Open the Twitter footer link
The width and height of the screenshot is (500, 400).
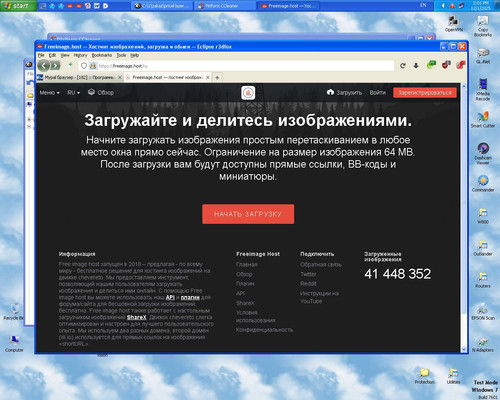[308, 274]
